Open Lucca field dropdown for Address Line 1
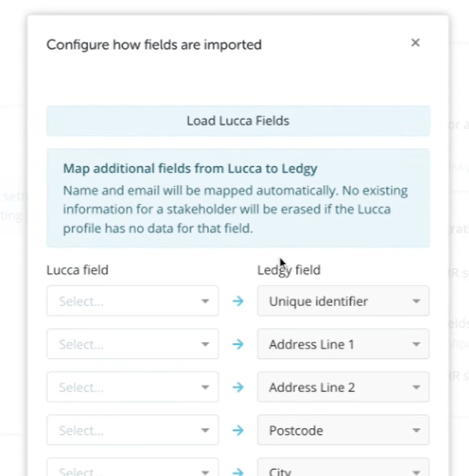 (x=133, y=344)
